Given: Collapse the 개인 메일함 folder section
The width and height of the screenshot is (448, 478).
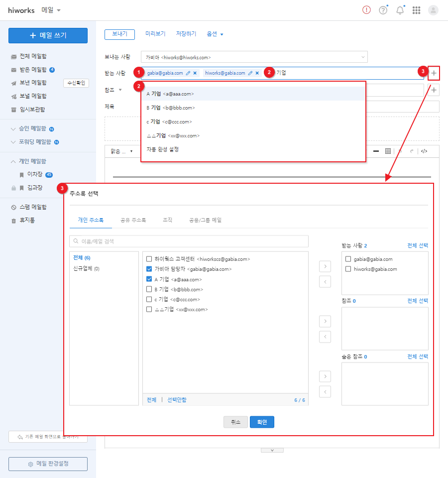Looking at the screenshot, I should point(13,161).
